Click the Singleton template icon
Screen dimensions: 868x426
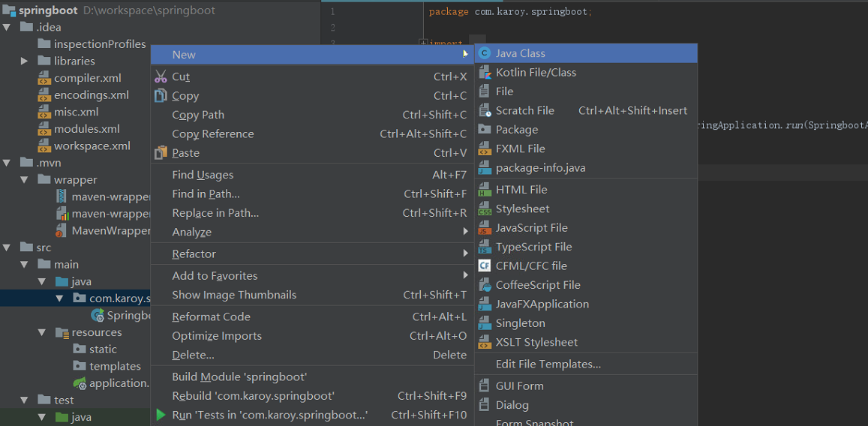click(485, 323)
